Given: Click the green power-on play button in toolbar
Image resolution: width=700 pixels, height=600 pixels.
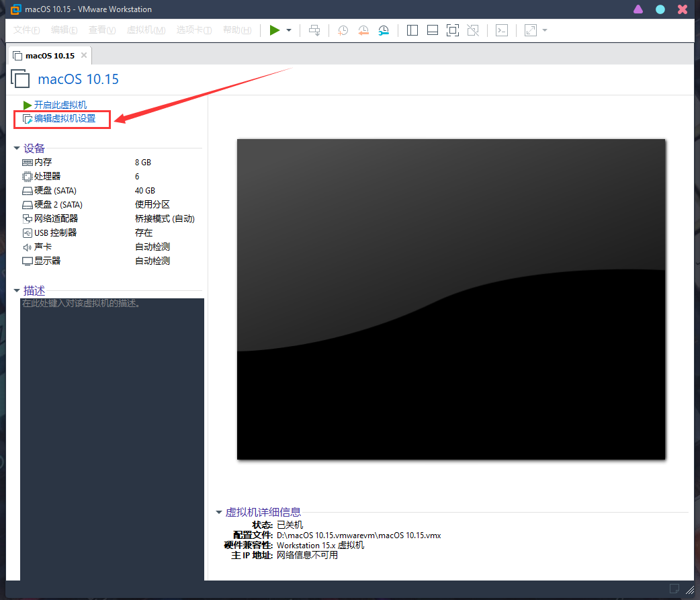Looking at the screenshot, I should 275,30.
